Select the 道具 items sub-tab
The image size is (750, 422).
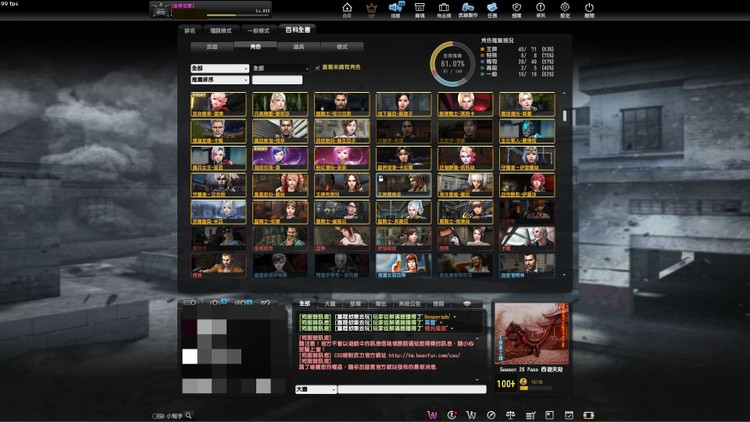tap(298, 46)
